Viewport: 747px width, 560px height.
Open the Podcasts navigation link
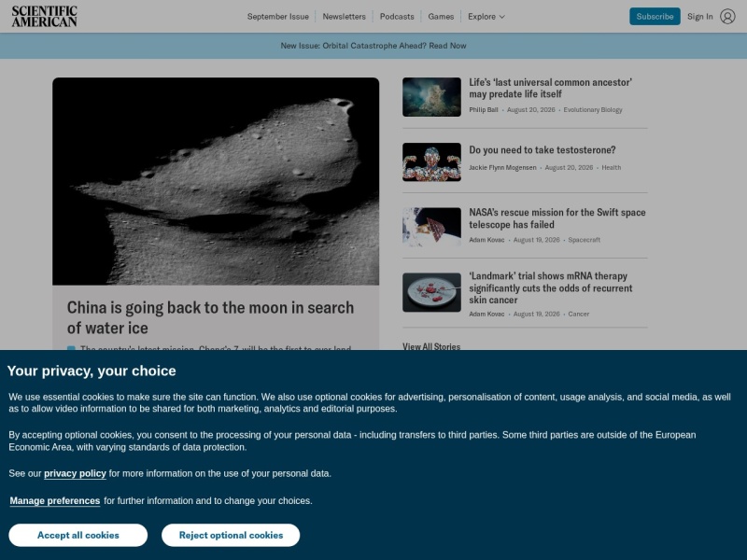point(397,16)
